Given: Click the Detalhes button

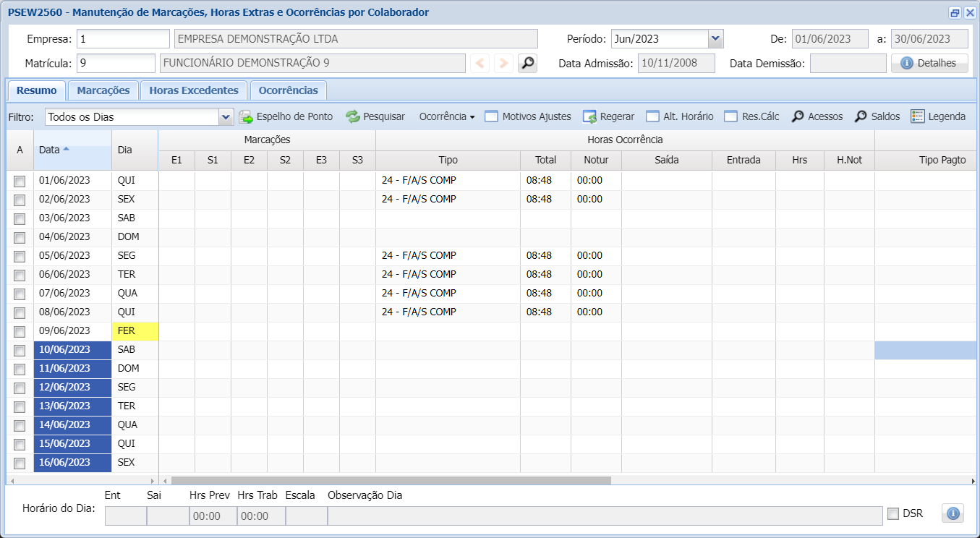Looking at the screenshot, I should (x=929, y=64).
